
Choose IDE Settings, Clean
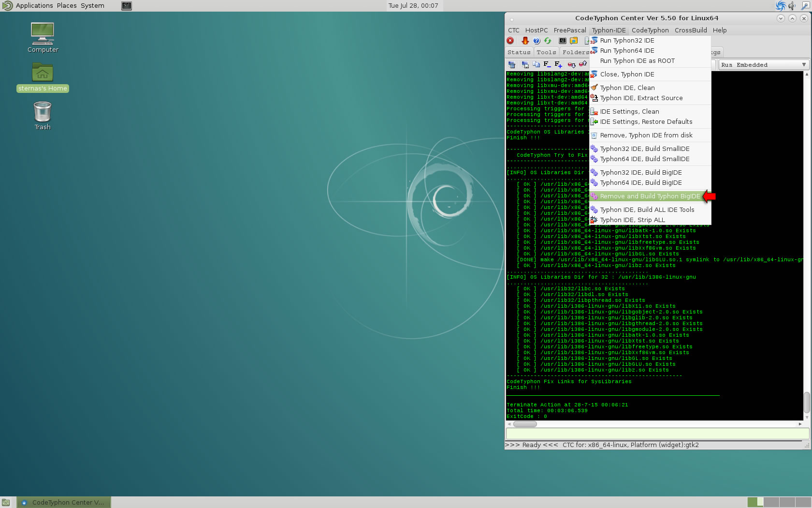650,112
